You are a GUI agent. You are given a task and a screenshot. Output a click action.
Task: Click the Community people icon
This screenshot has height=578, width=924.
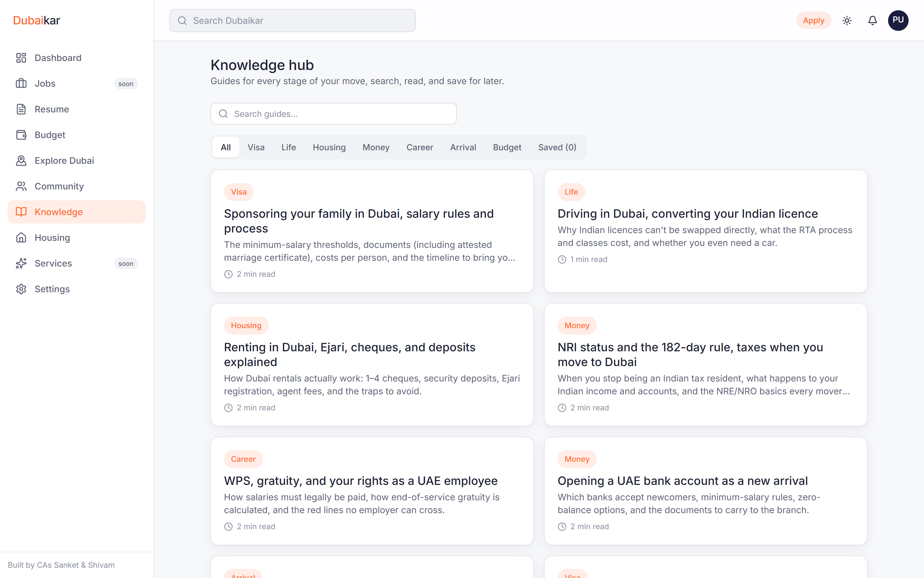[x=21, y=186]
